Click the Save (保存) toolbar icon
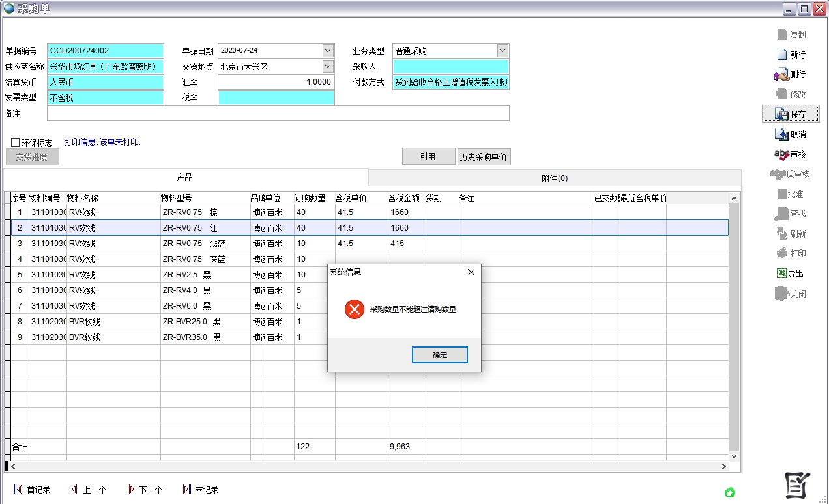829x504 pixels. tap(782, 115)
